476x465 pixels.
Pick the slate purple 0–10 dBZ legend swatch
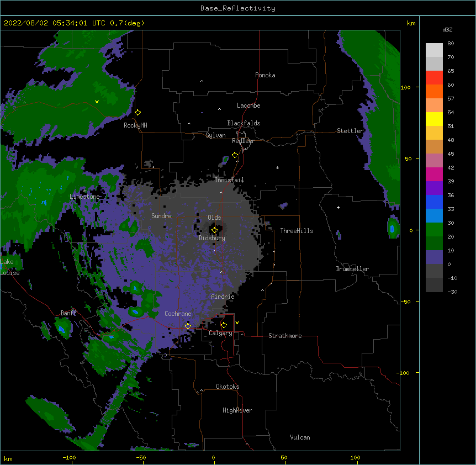click(434, 257)
